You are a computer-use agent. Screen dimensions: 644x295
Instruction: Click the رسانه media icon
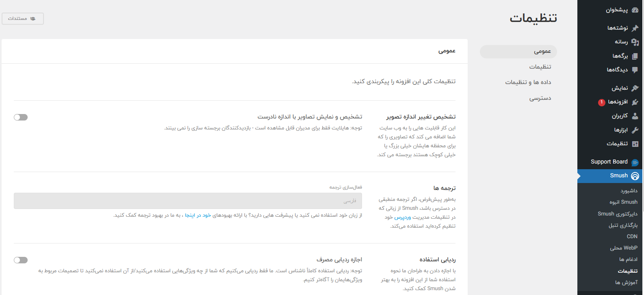click(x=635, y=42)
